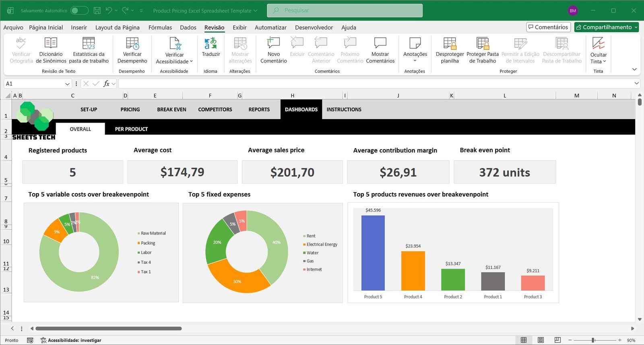Open Dicionário de Sinônimos thesaurus
Viewport: 644px width, 345px height.
(x=51, y=50)
